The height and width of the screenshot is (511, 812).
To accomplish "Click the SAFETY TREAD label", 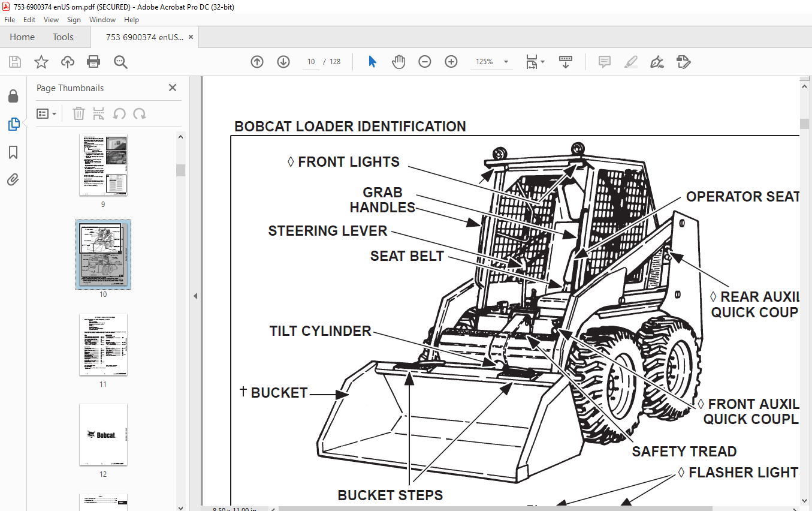I will pyautogui.click(x=684, y=452).
